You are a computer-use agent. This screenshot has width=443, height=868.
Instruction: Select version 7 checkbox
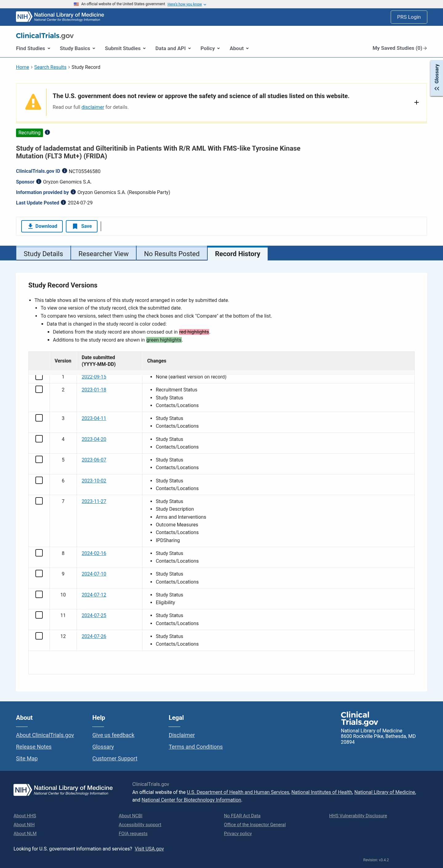39,501
